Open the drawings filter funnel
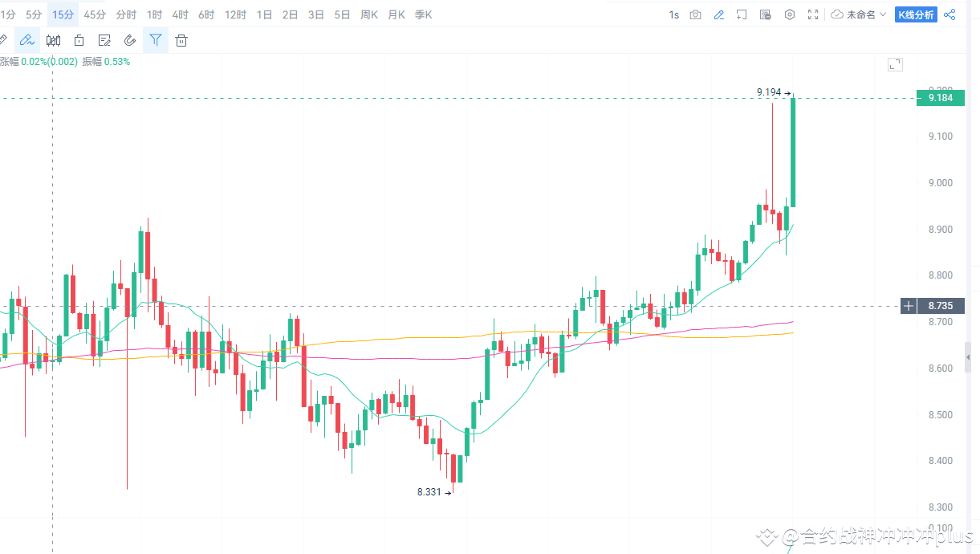The height and width of the screenshot is (554, 980). point(156,40)
